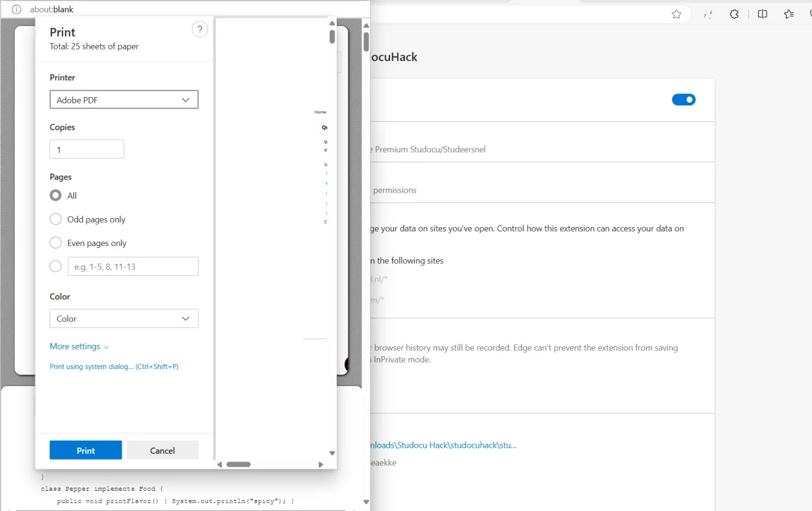
Task: Open print dialog help question mark
Action: 200,29
